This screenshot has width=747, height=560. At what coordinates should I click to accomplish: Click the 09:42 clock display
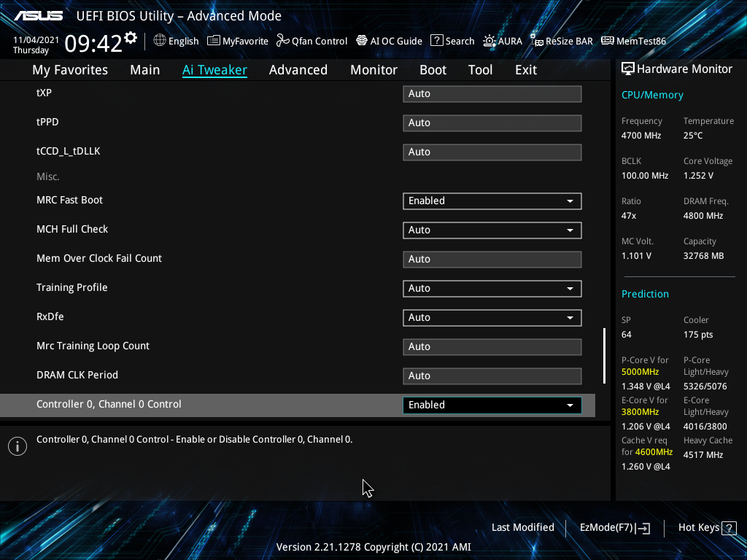click(93, 44)
